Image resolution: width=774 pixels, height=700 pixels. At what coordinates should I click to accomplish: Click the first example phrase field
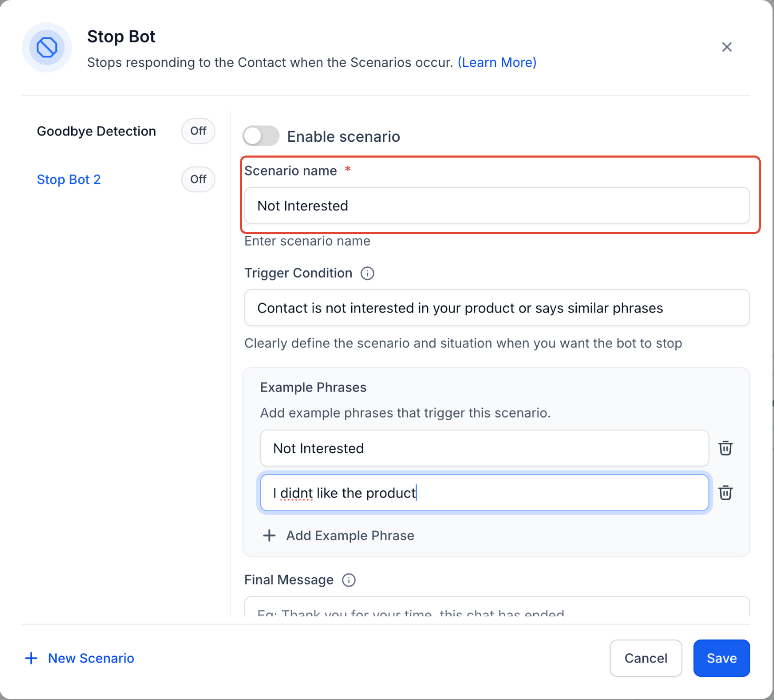(x=484, y=448)
